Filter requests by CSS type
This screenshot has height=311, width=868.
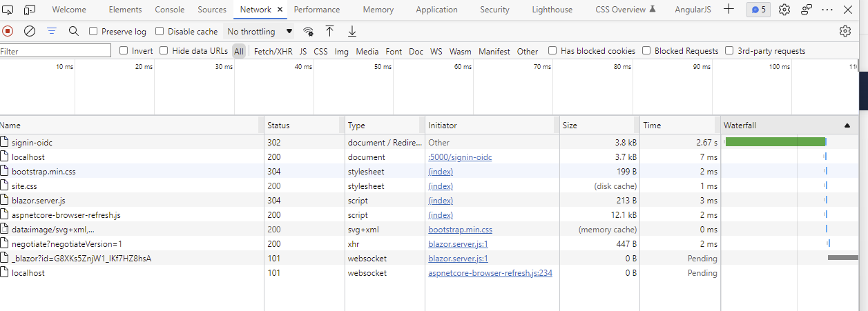pyautogui.click(x=320, y=51)
